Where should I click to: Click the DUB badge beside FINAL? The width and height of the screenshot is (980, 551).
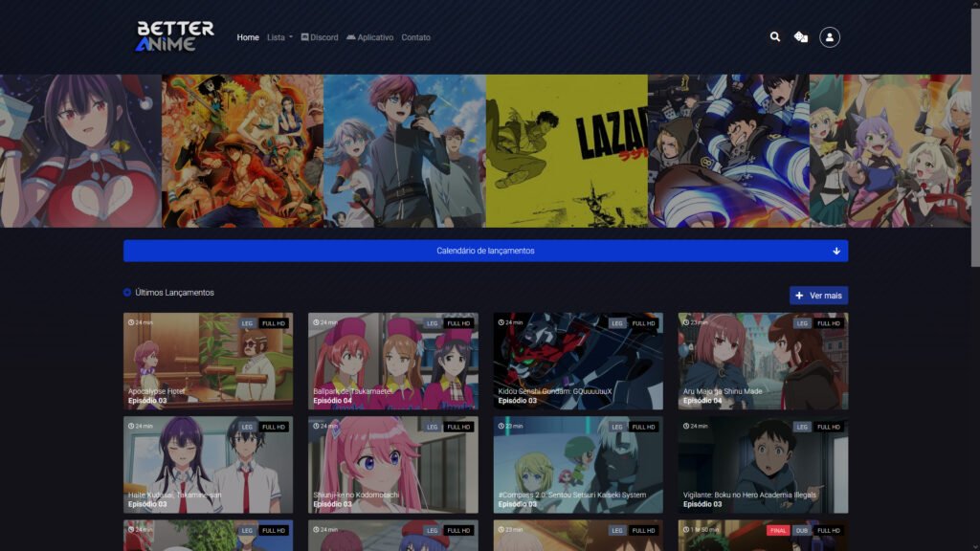(x=801, y=530)
